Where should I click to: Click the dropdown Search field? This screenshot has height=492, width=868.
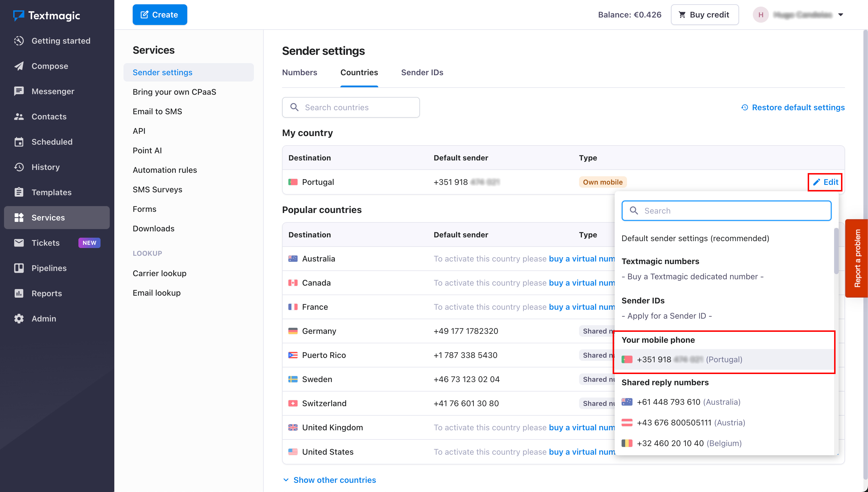tap(726, 211)
